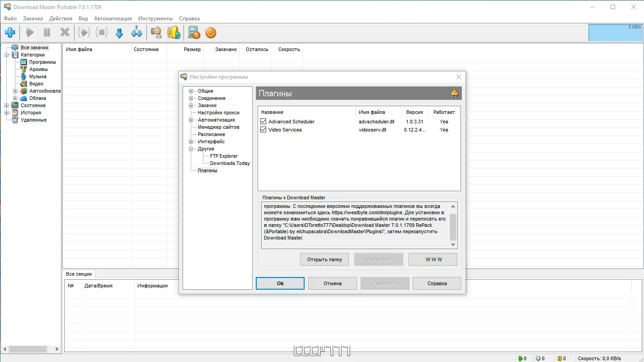Click the Справка button in settings dialog
The width and height of the screenshot is (644, 362).
coord(437,283)
